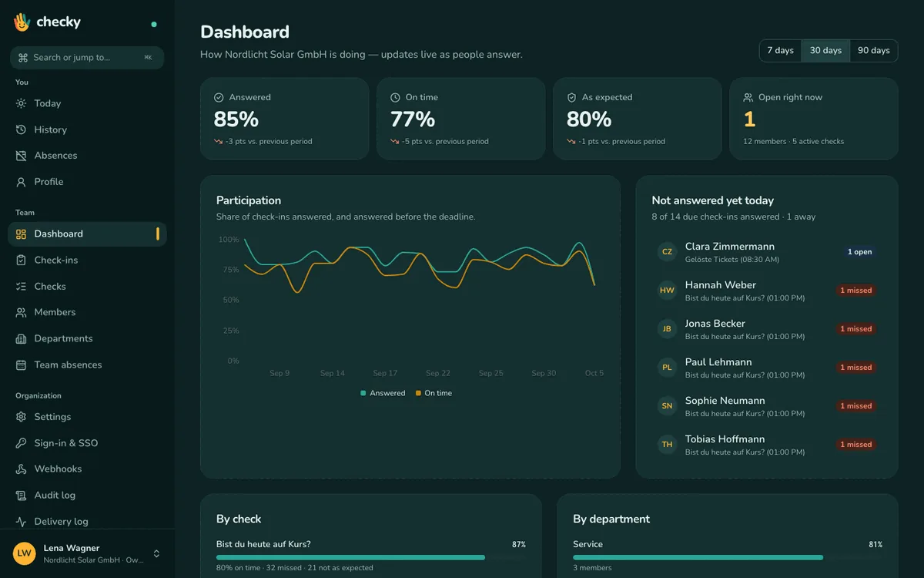The width and height of the screenshot is (924, 578).
Task: Click the 1 missed badge for Tobias Hoffmann
Action: point(856,445)
